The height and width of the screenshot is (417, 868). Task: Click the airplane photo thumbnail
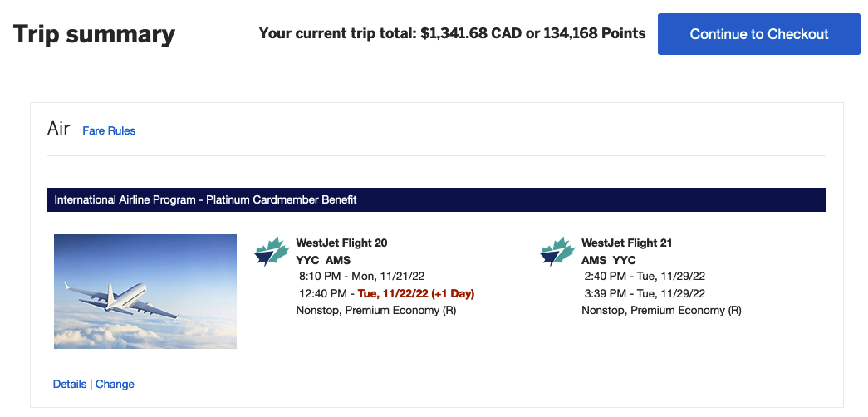(x=145, y=292)
